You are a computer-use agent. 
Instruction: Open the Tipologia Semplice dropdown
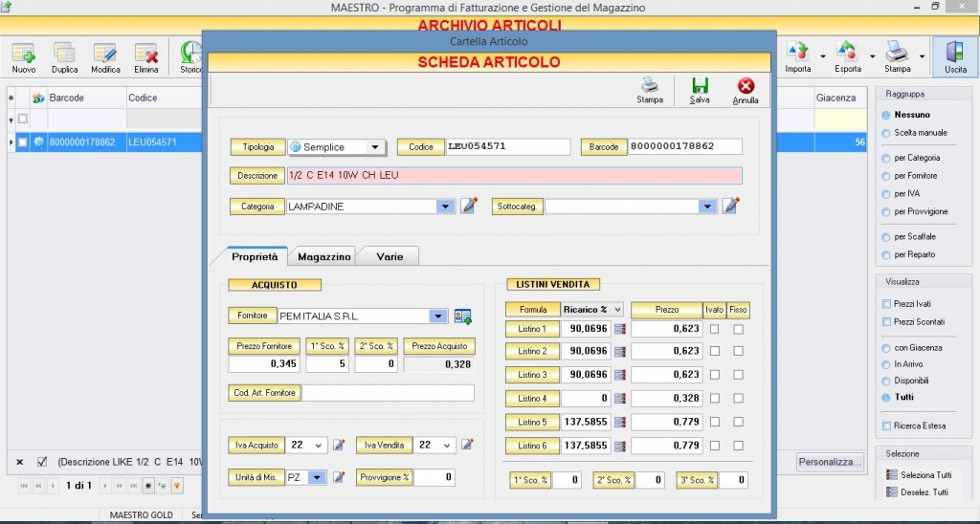tap(375, 147)
